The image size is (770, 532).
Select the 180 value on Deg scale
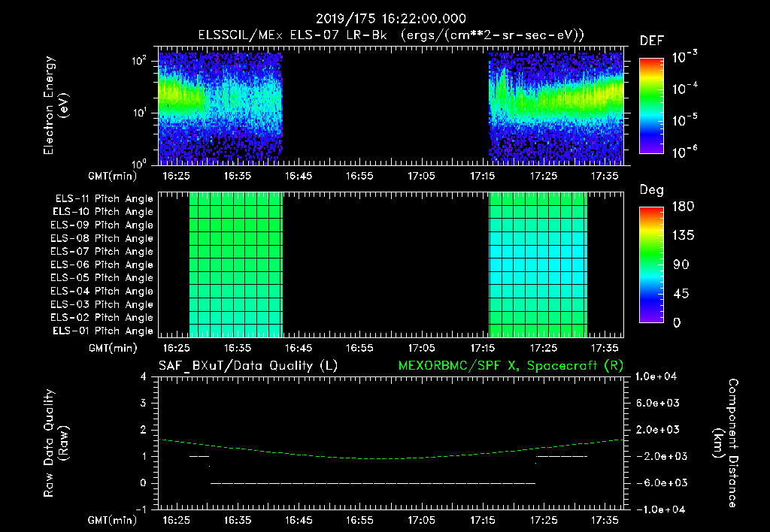[683, 206]
